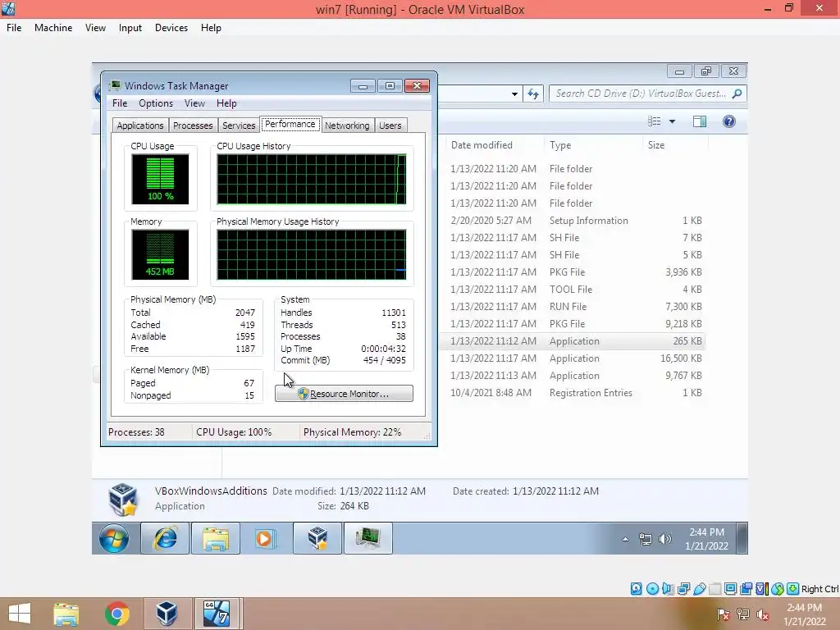Expand the view options dropdown arrow in Explorer

[672, 121]
